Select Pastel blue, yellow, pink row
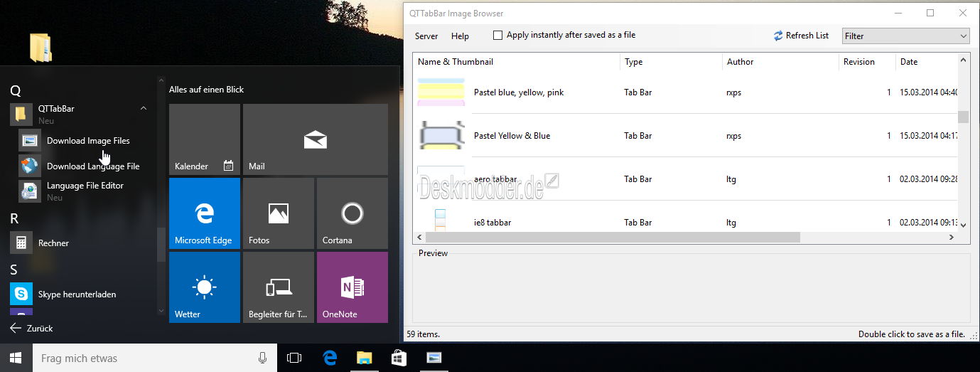Viewport: 980px width, 372px height. [685, 92]
